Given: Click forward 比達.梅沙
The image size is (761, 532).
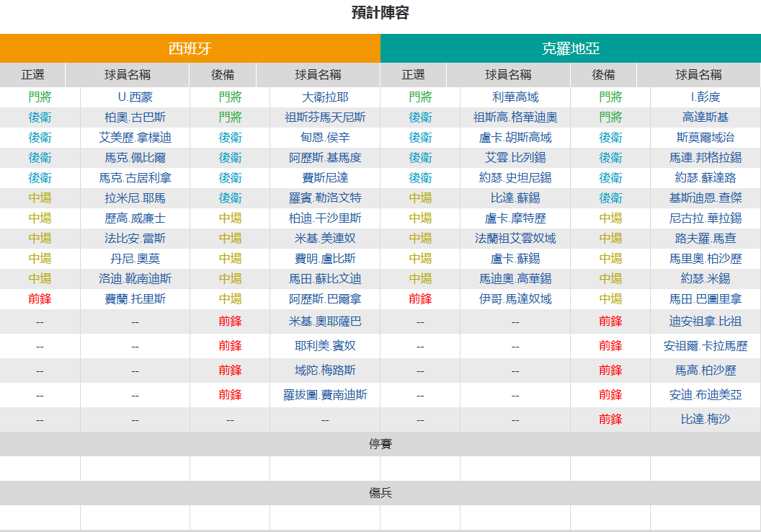Looking at the screenshot, I should [x=706, y=420].
